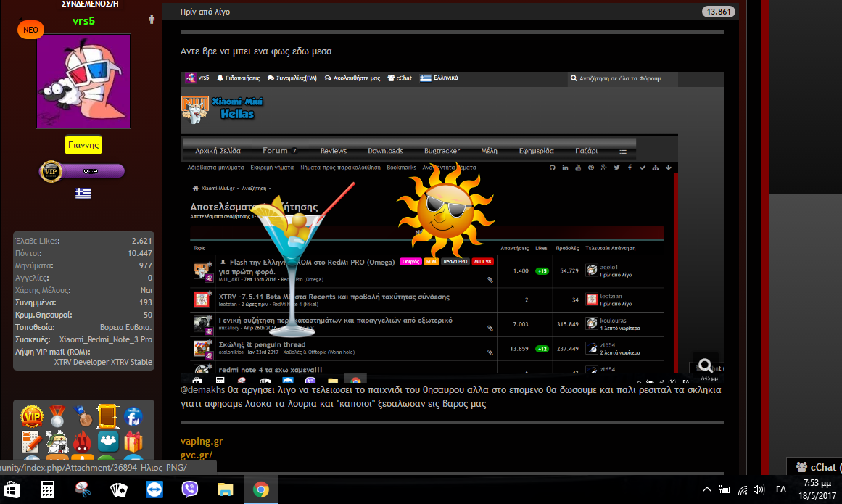Launch TeamViewer from the taskbar
The height and width of the screenshot is (504, 842).
click(154, 489)
